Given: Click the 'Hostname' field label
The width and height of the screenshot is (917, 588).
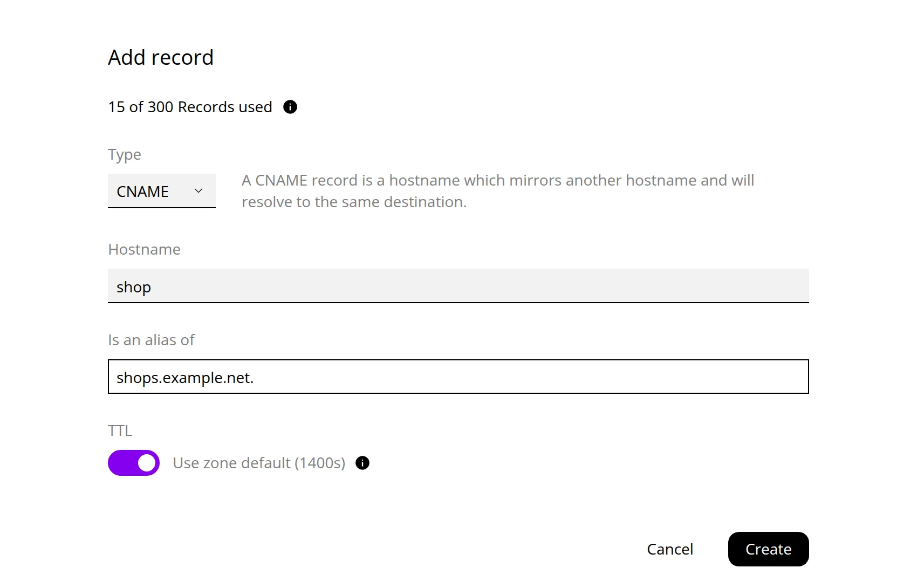Looking at the screenshot, I should [144, 249].
